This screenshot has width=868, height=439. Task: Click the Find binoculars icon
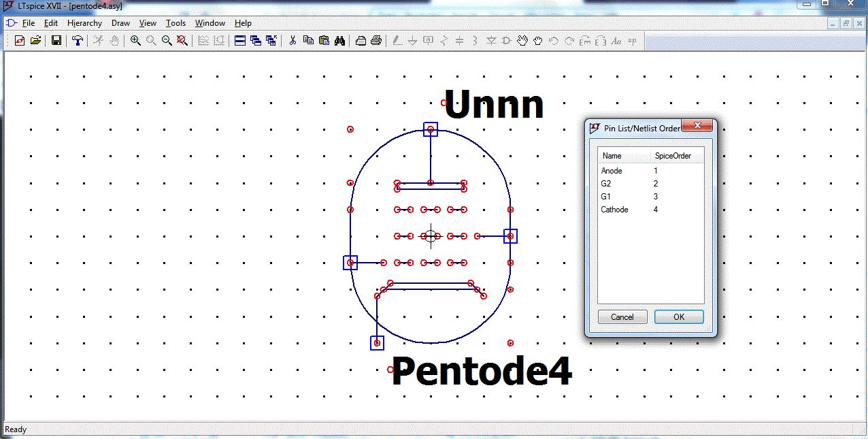(x=339, y=41)
